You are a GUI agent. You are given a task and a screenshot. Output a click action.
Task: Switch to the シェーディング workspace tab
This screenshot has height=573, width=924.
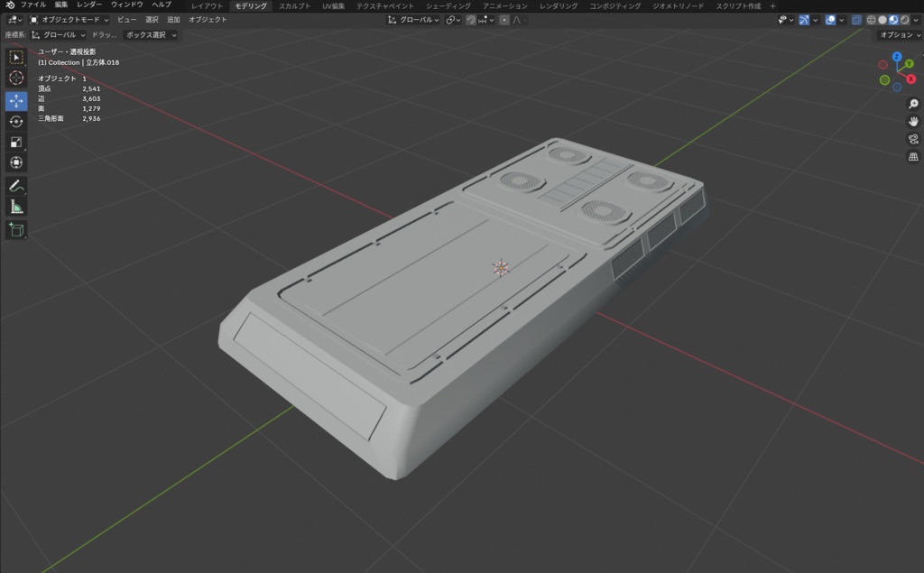tap(448, 6)
